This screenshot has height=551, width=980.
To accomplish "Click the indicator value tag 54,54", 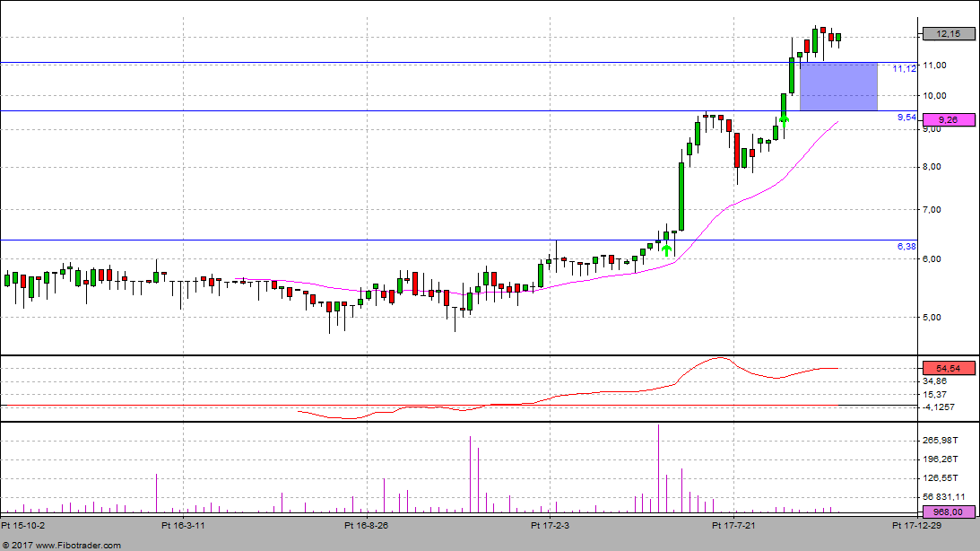I will 948,368.
